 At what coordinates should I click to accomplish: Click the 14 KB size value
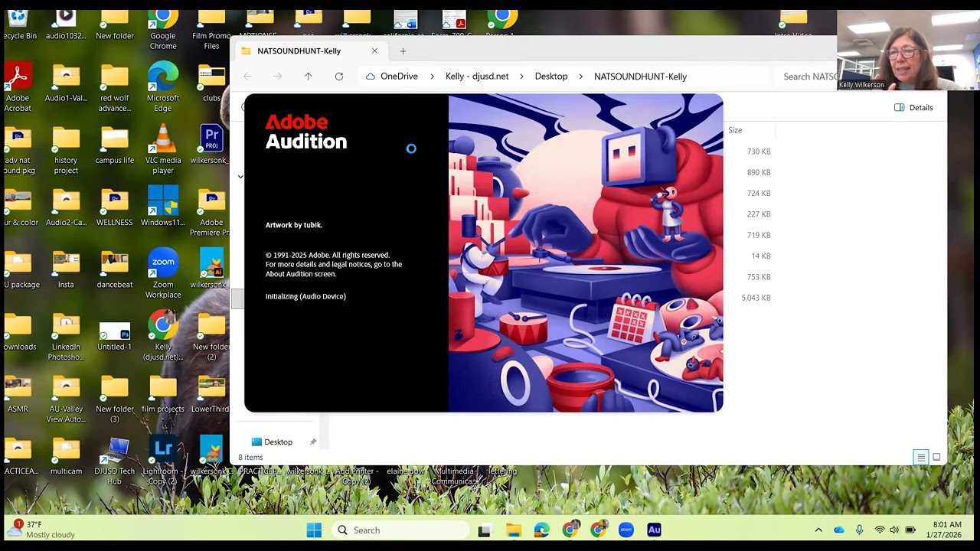pyautogui.click(x=761, y=256)
